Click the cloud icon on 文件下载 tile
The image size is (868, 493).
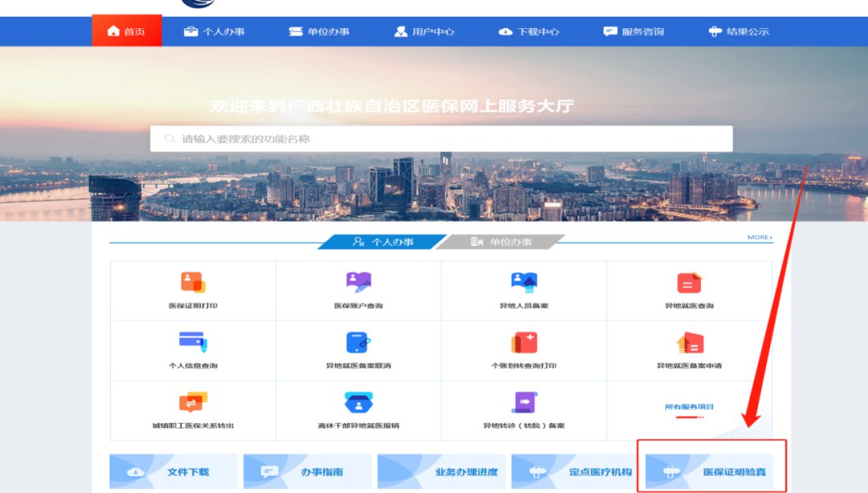coord(136,472)
